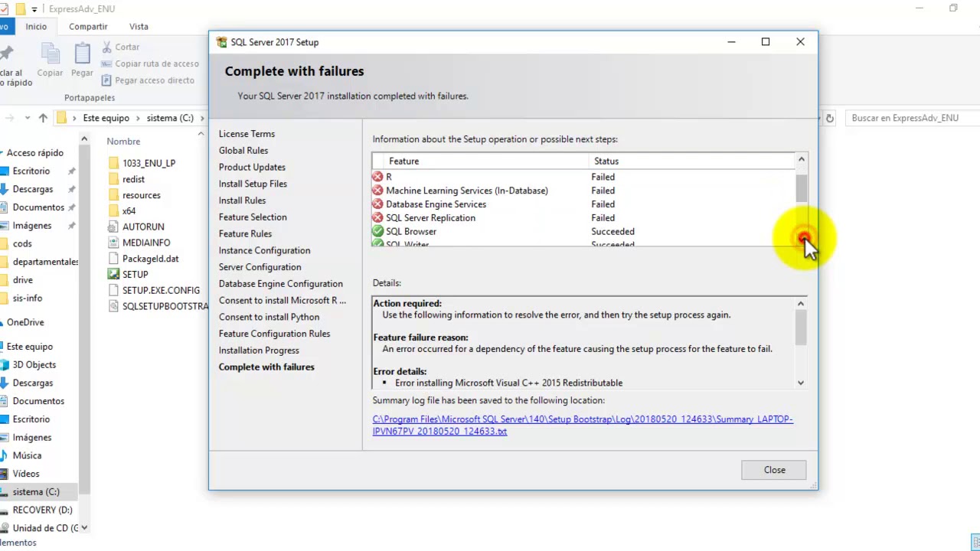Click the up arrow navigation icon in Explorer

[x=43, y=118]
